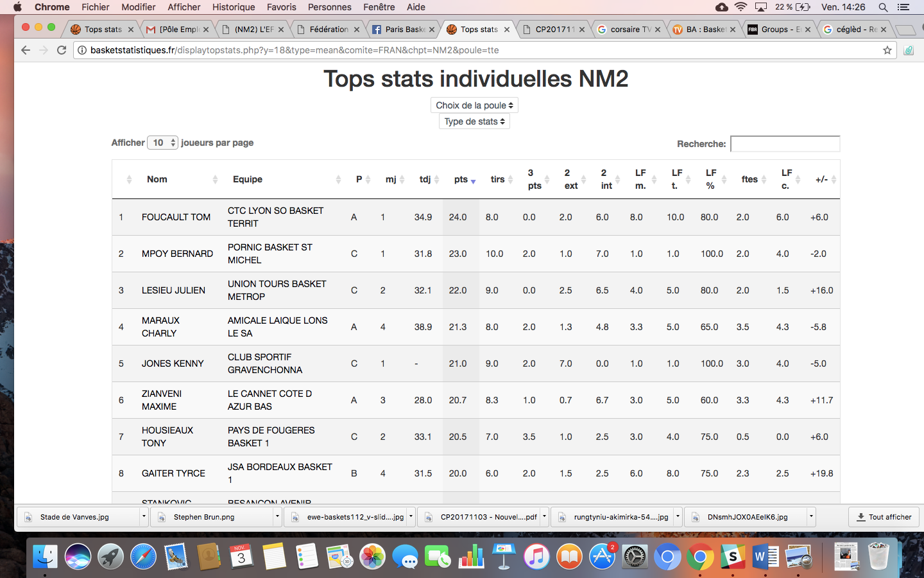This screenshot has height=578, width=924.
Task: Open Messages in the dock
Action: coord(405,556)
